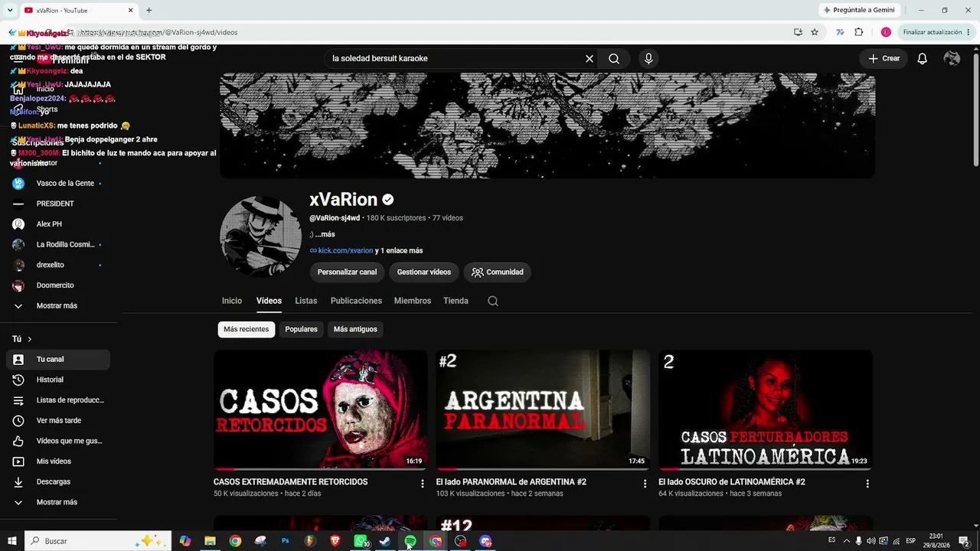This screenshot has width=980, height=551.
Task: Expand Tú list with lower Mostrar más
Action: (57, 502)
